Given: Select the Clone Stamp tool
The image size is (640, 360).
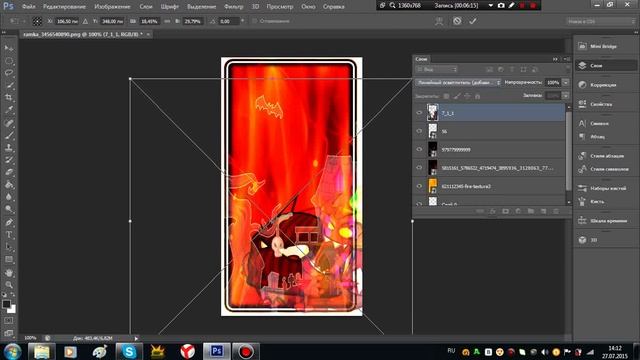Looking at the screenshot, I should 9,147.
